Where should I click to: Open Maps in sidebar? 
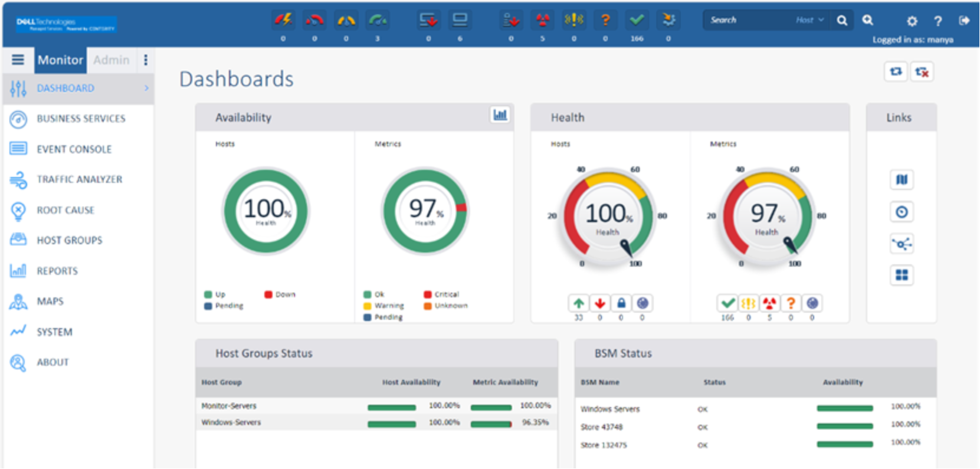[78, 301]
